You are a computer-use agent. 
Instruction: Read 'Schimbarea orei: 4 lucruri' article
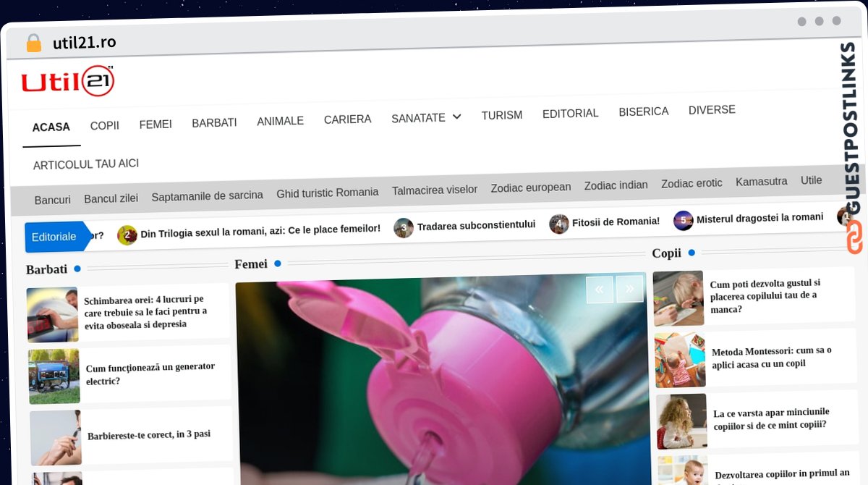145,312
